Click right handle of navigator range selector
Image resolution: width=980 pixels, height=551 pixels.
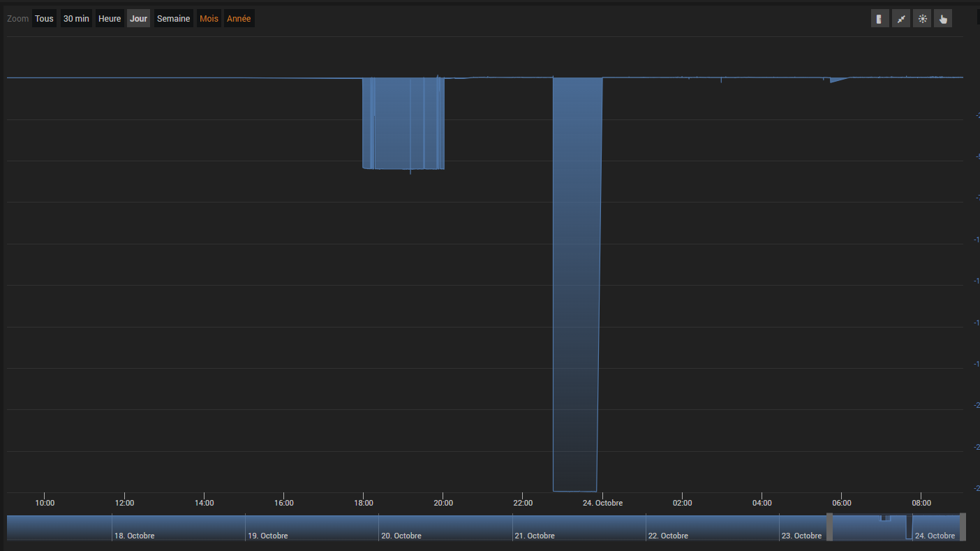click(963, 527)
